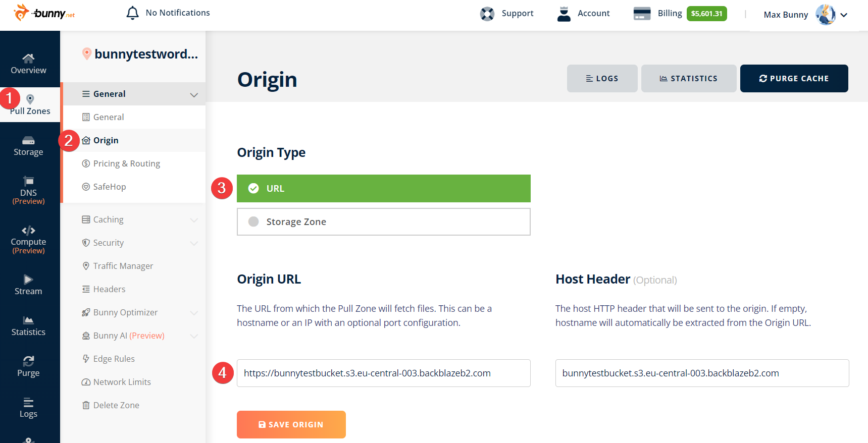Open the Support link
Screen dimensions: 868x443
coord(518,13)
